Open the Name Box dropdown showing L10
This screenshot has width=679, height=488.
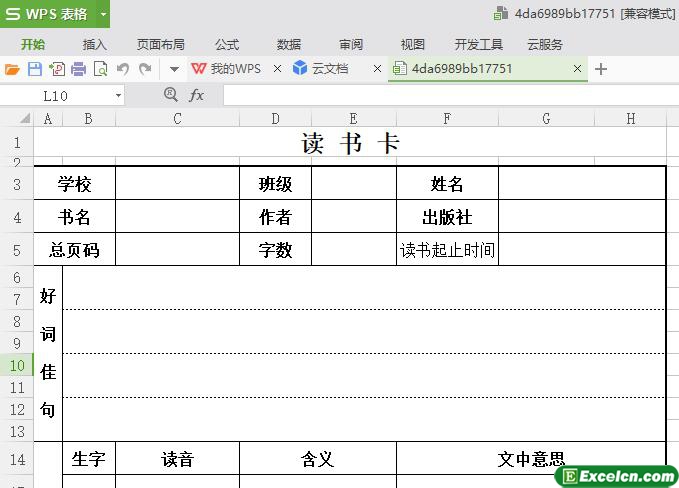[118, 95]
